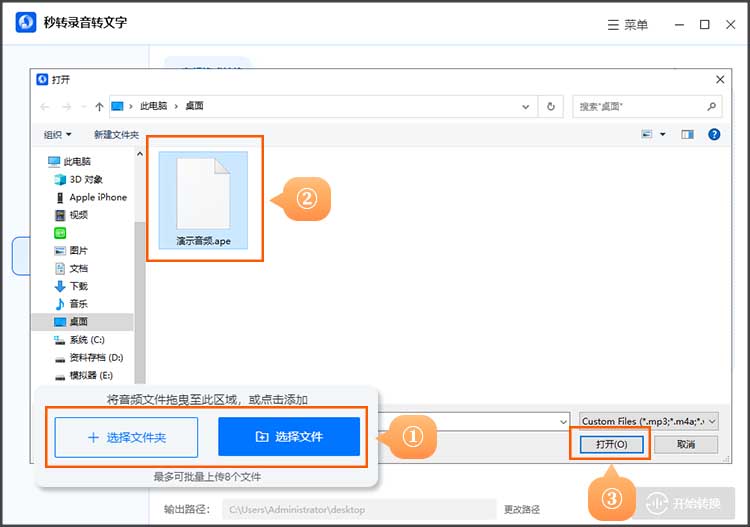Select the 演示音频.ape file
Image resolution: width=750 pixels, height=527 pixels.
click(204, 198)
